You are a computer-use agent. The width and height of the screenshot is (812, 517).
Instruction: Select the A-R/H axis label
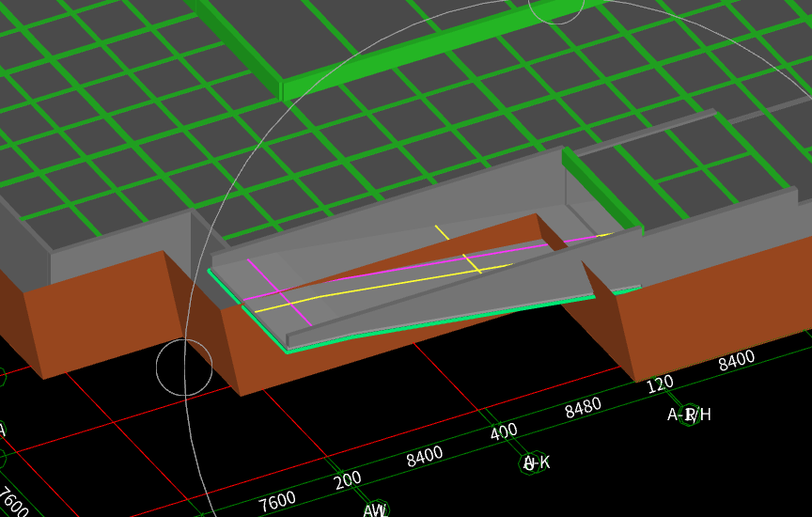pos(689,415)
